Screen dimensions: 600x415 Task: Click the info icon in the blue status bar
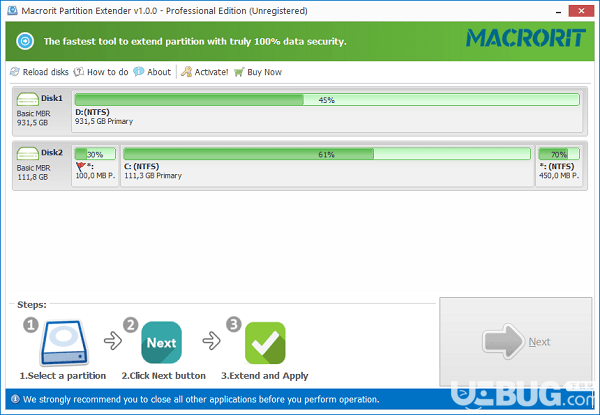(x=15, y=399)
